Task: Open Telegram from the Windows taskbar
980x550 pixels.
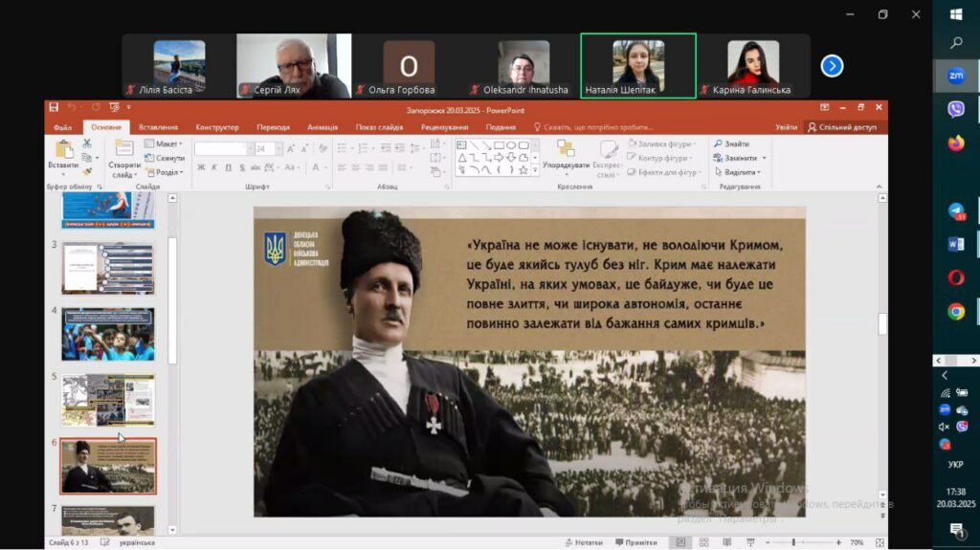Action: click(956, 211)
